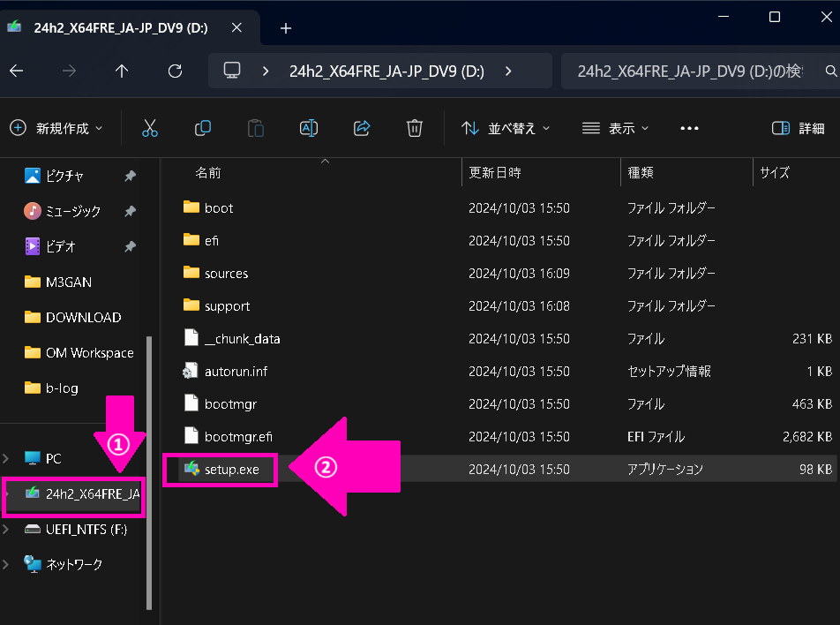
Task: Click the 2024/10/03 16:09 date cell
Action: 519,274
